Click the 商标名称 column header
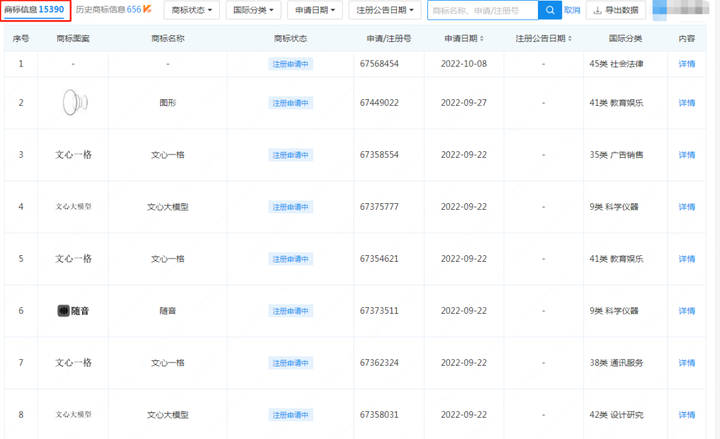 168,39
